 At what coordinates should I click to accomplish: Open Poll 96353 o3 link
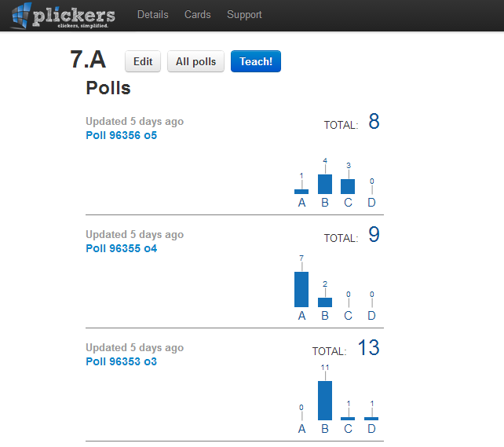(121, 361)
